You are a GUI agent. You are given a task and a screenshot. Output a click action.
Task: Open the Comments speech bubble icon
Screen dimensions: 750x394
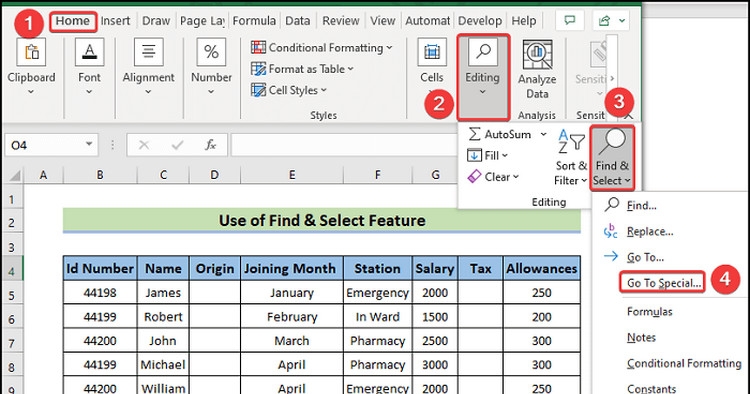[x=569, y=21]
